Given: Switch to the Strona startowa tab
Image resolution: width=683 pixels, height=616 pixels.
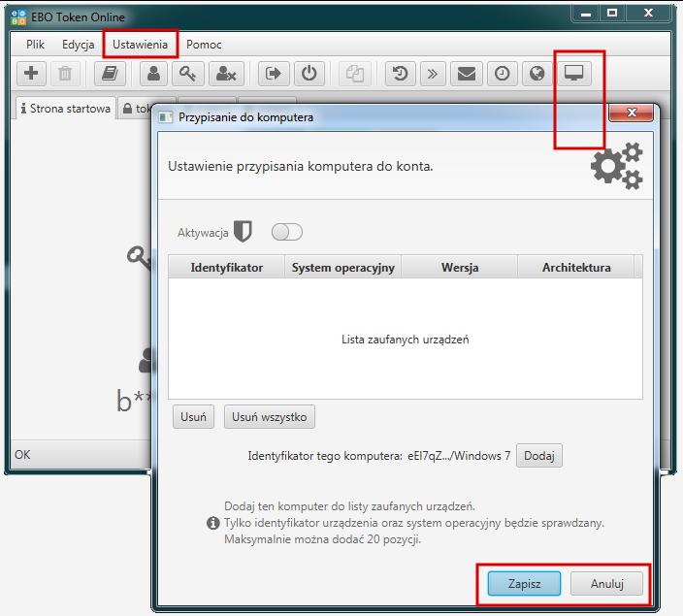Looking at the screenshot, I should click(x=66, y=109).
